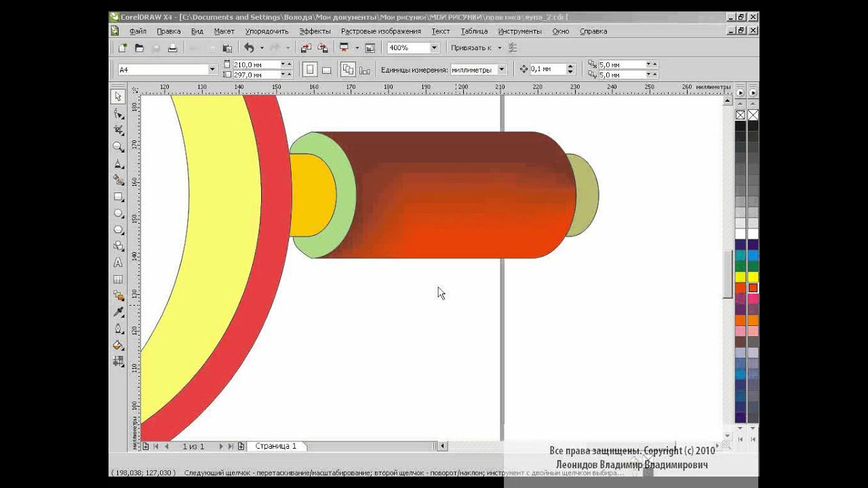
Task: Select the Crop tool
Action: (x=118, y=130)
